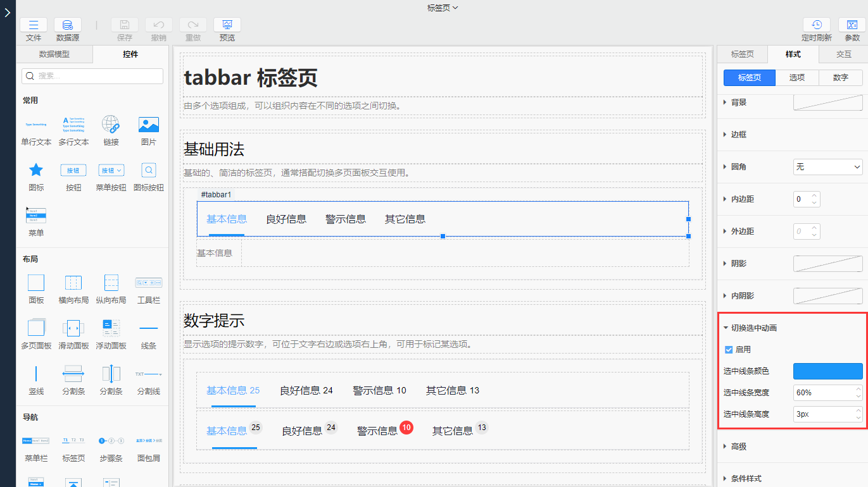Select the 链接 link control icon
Image resolution: width=868 pixels, height=487 pixels.
(x=111, y=125)
